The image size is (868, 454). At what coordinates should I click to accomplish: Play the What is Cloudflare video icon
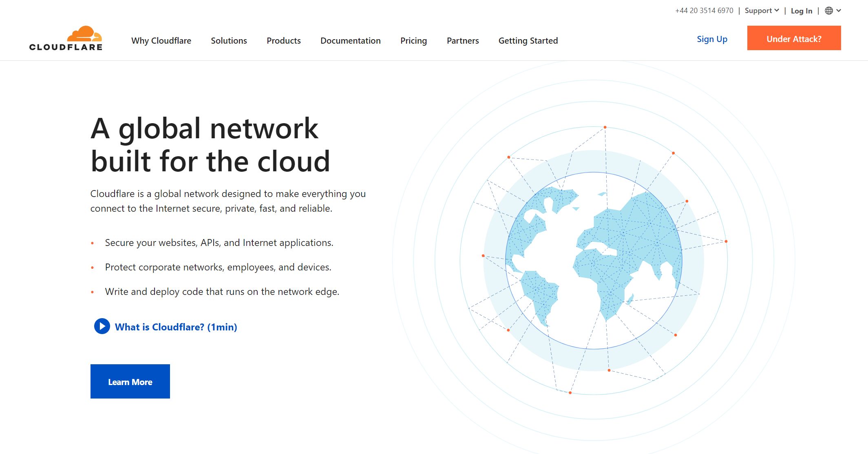[x=102, y=326]
